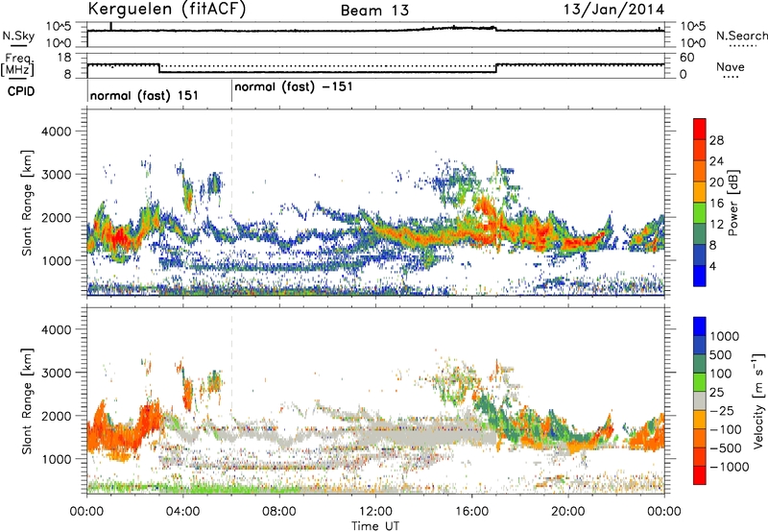This screenshot has height=532, width=768.
Task: Click the 'Slant Range [km]' label of the velocity panel
Action: pos(27,401)
